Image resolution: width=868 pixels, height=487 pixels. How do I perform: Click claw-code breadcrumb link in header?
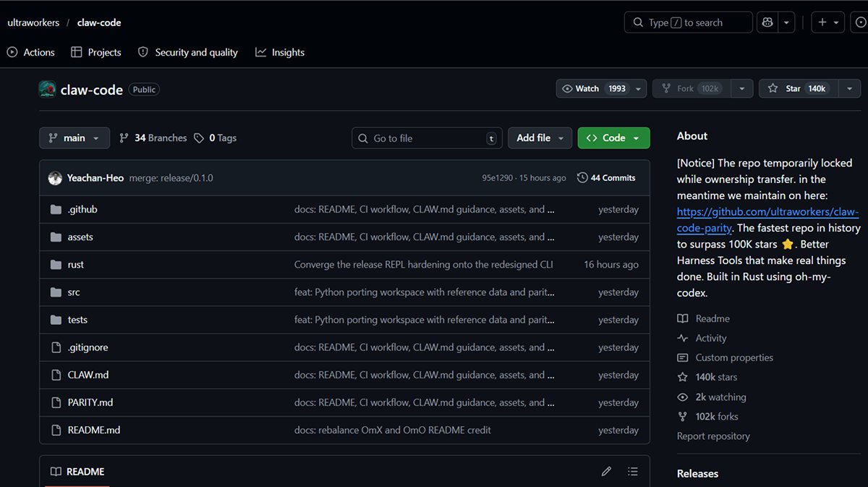(99, 22)
